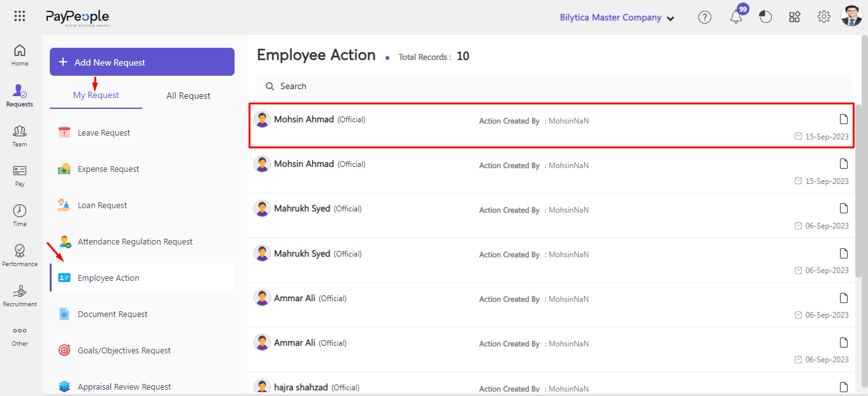Select Leave Request from the request list
Screen dimensions: 868x396
click(104, 132)
